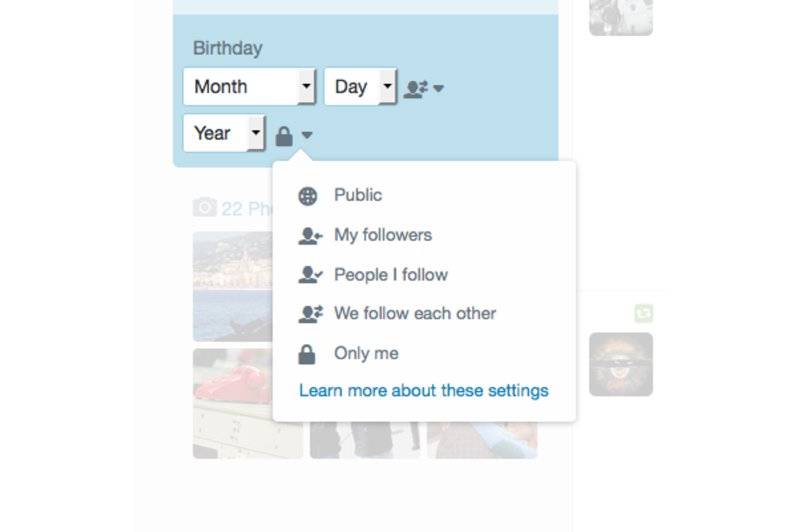Click the camera icon beside photos count
Viewport: 798px width, 532px height.
click(204, 208)
